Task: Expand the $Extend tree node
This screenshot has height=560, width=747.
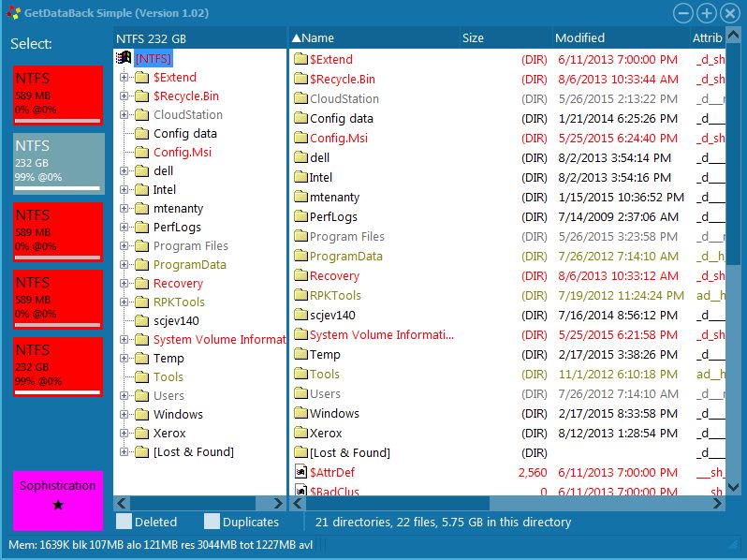Action: (124, 77)
